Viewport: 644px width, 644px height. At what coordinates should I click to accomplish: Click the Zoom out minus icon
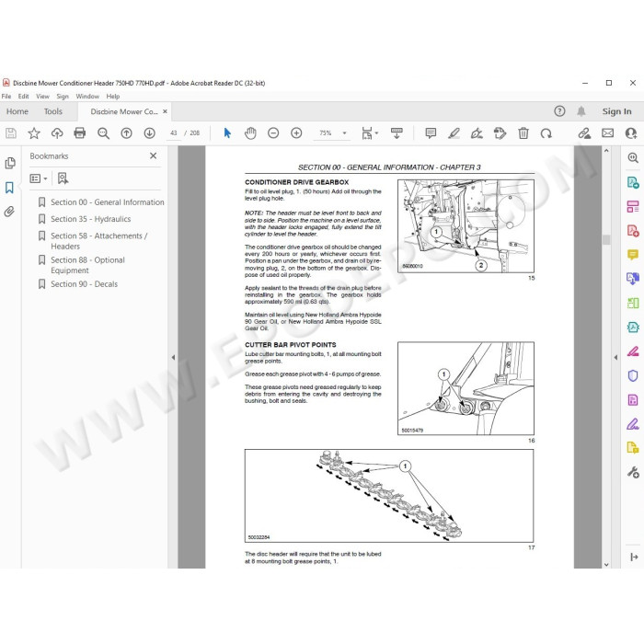tap(273, 133)
